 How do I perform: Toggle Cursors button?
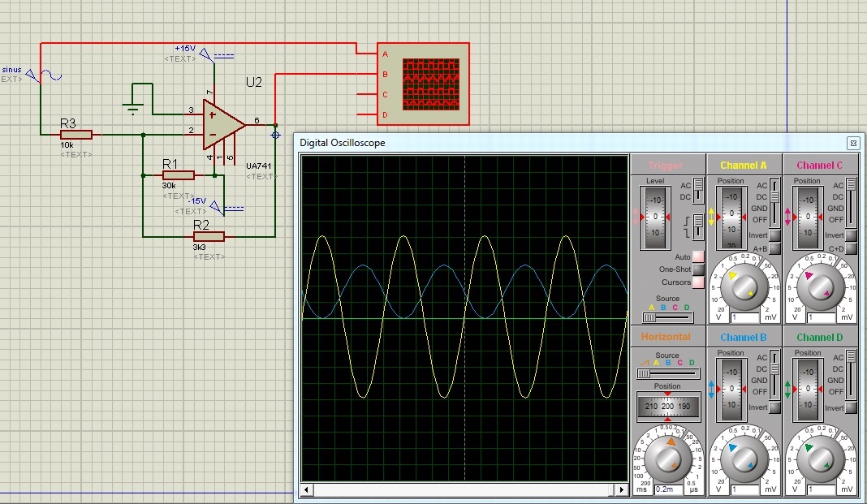click(698, 282)
